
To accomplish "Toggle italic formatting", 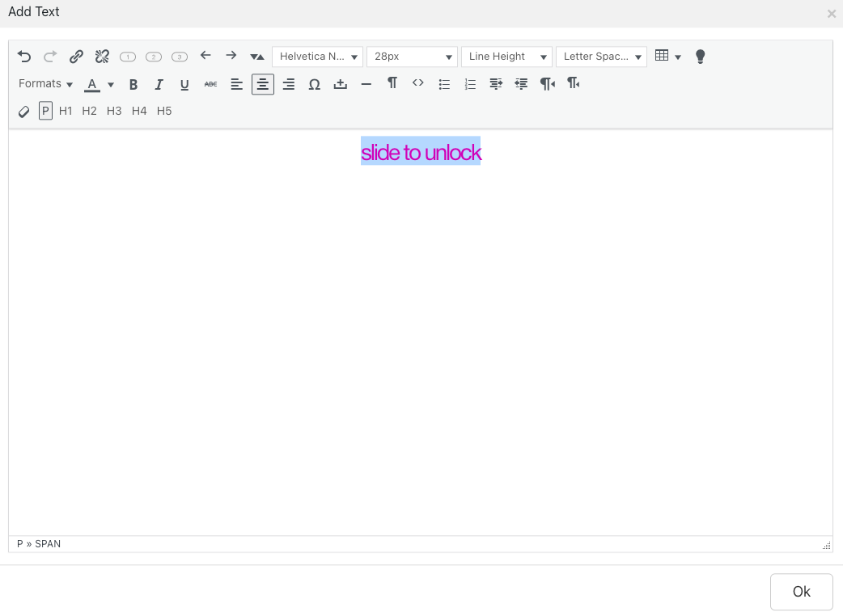I will point(159,84).
